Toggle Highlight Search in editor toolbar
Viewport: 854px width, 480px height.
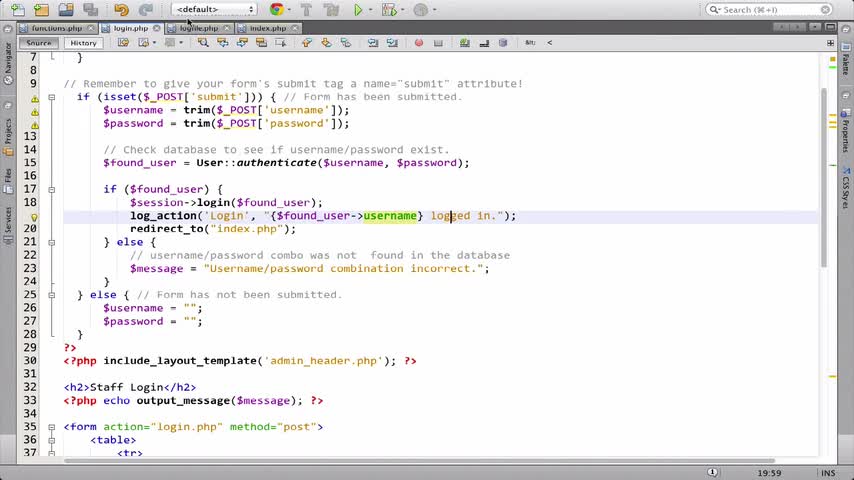click(x=261, y=42)
